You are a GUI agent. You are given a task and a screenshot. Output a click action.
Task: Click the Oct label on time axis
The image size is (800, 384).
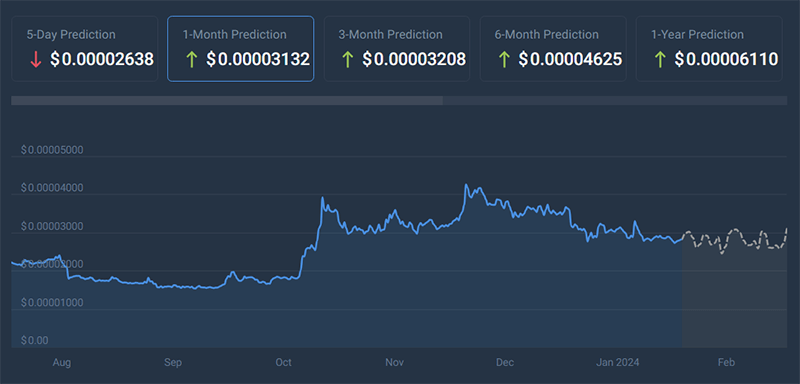pyautogui.click(x=283, y=363)
